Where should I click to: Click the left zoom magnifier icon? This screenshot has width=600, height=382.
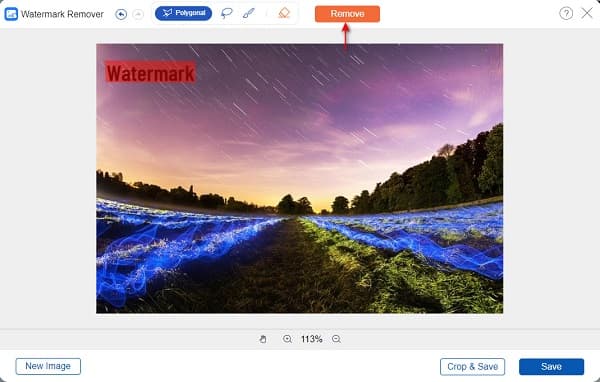pyautogui.click(x=287, y=339)
